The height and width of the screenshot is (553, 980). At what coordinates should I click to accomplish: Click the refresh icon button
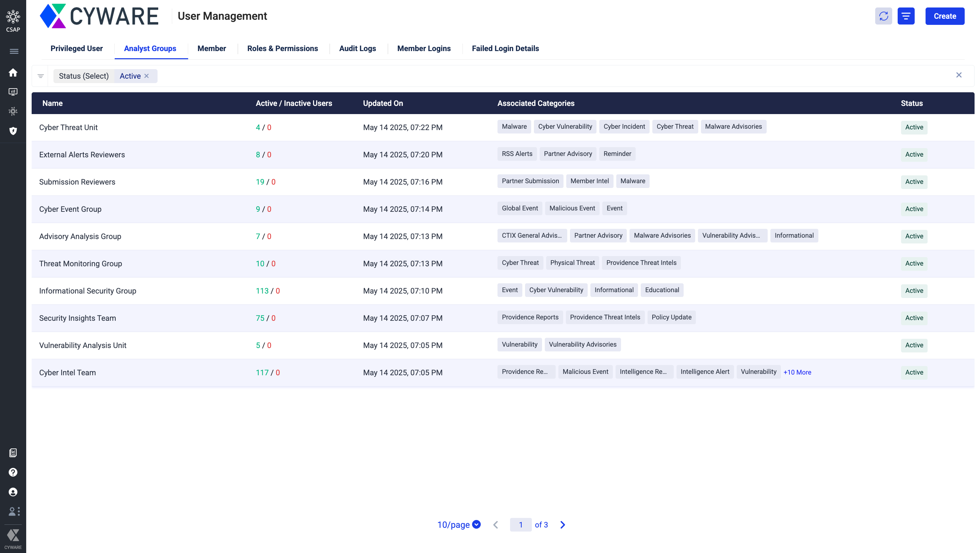(x=883, y=16)
